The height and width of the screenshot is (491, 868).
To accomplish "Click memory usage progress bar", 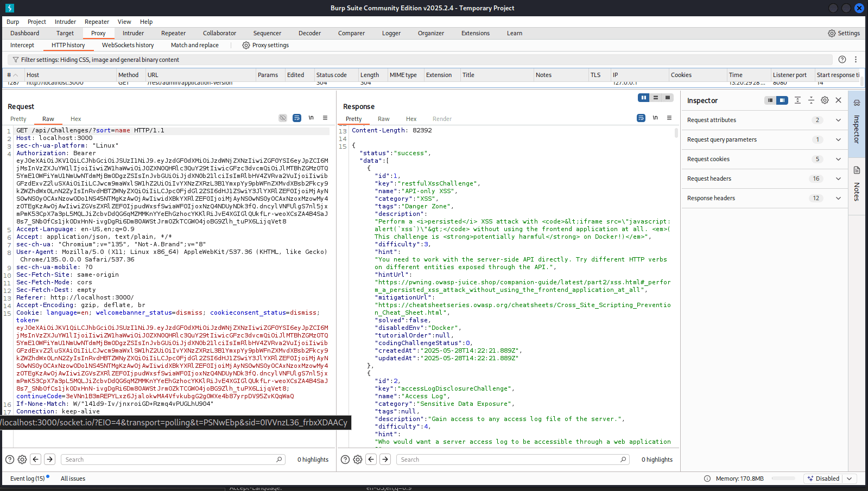I will (x=783, y=479).
